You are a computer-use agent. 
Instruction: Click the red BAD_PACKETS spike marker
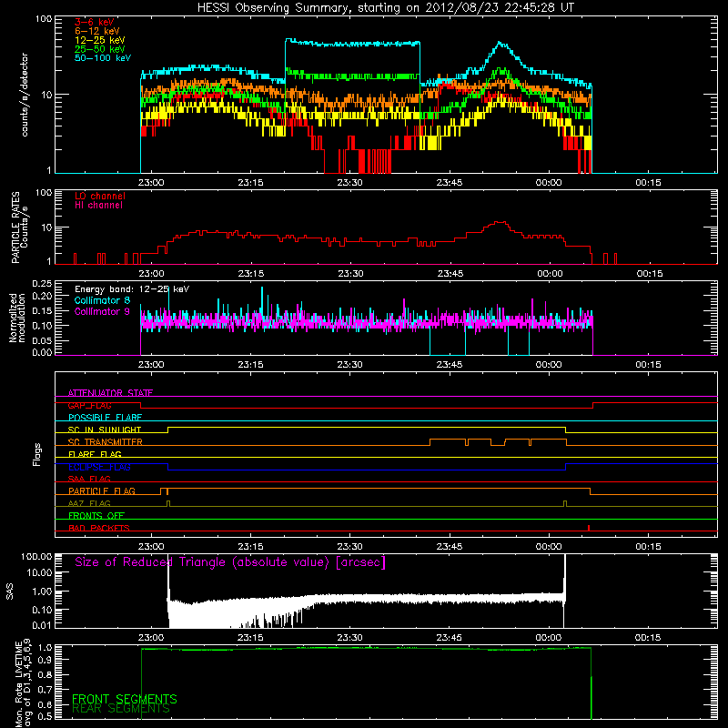point(588,528)
